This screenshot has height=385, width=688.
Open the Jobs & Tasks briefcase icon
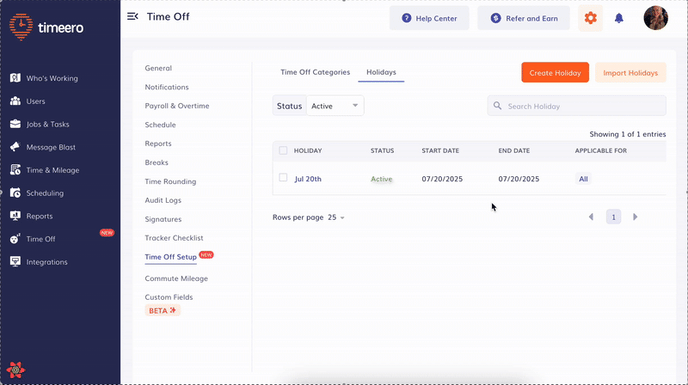15,124
